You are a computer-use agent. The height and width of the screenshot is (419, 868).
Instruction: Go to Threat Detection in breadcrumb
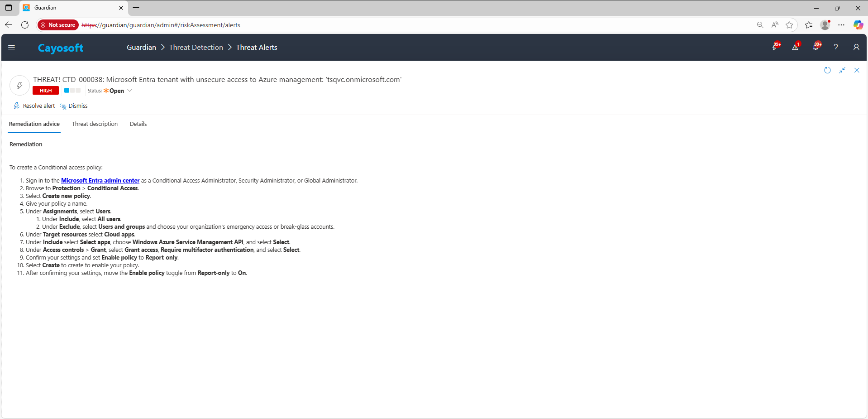[196, 48]
